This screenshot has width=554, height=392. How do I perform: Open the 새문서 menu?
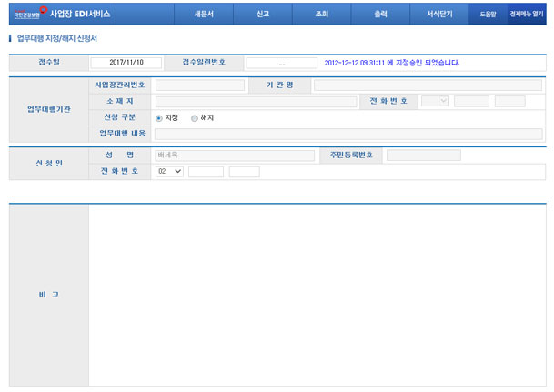204,15
